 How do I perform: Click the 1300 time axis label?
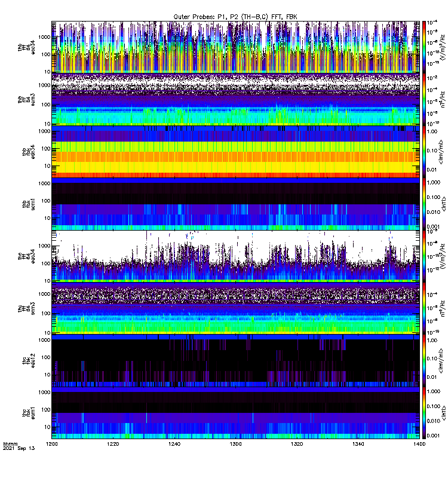click(x=235, y=444)
